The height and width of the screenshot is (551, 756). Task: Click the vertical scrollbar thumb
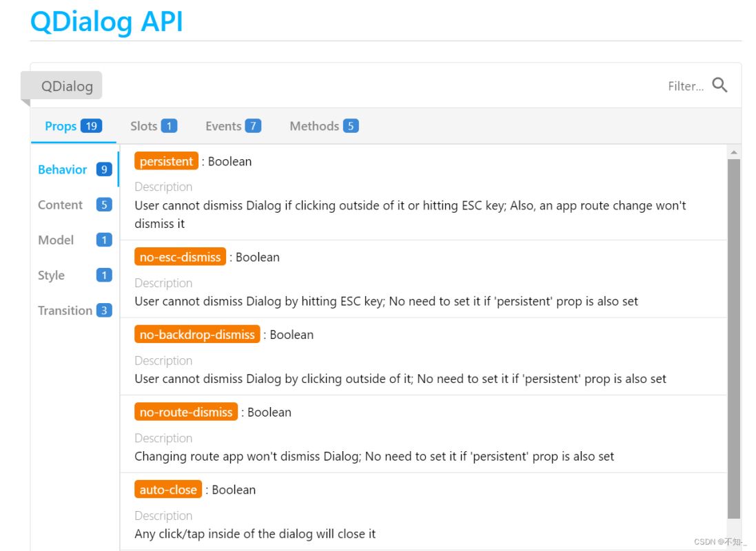coord(734,337)
